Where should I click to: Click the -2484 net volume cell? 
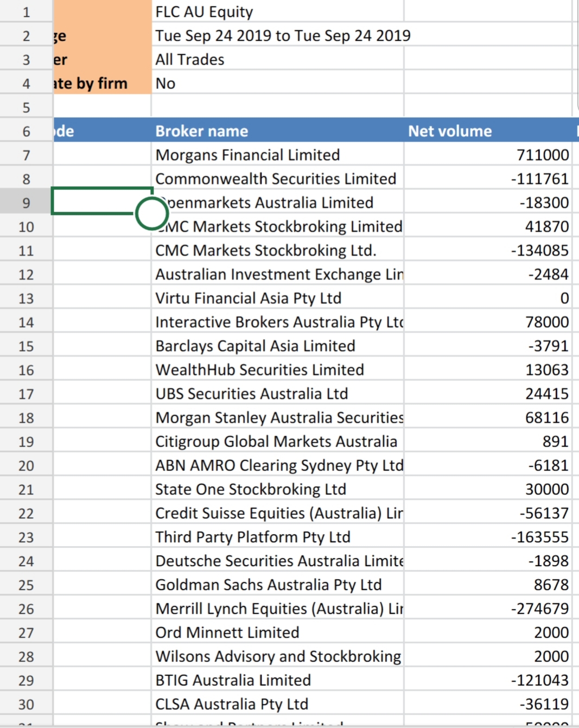click(488, 274)
